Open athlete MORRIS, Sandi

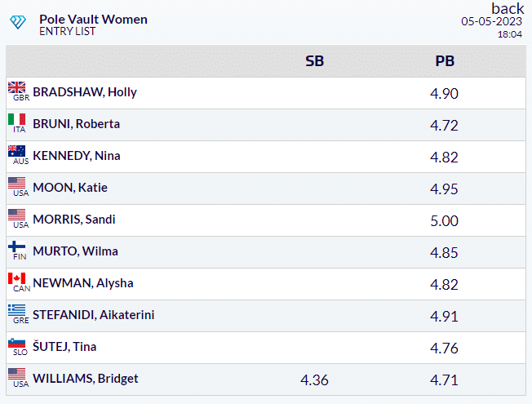tap(74, 220)
